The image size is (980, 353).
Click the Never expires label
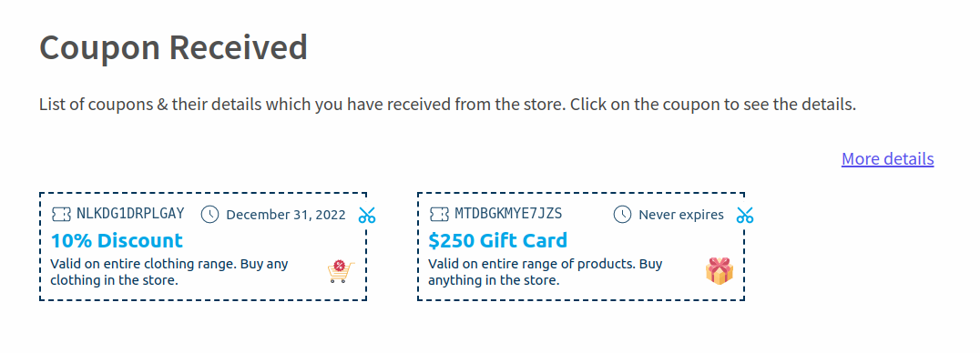click(x=681, y=215)
